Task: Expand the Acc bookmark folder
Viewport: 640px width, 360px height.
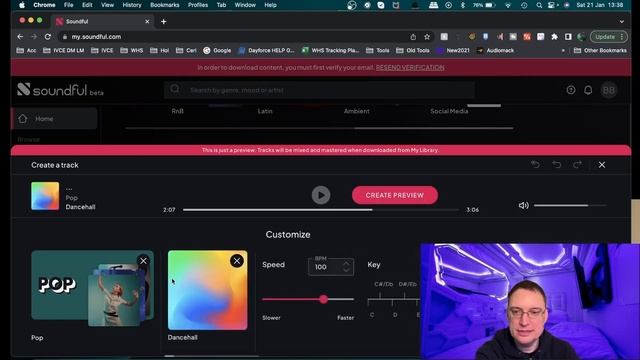Action: 27,50
